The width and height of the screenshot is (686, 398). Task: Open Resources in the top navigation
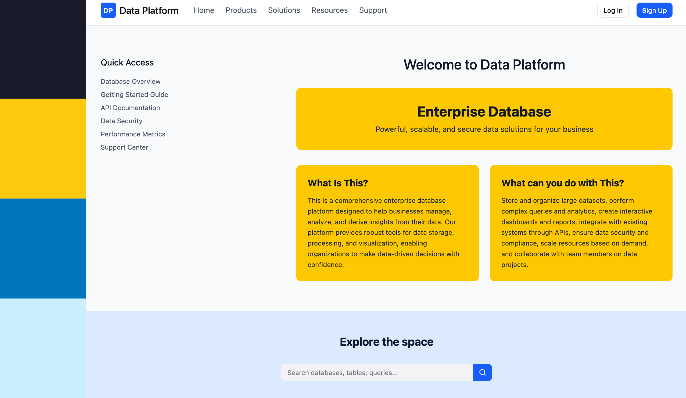pyautogui.click(x=329, y=10)
